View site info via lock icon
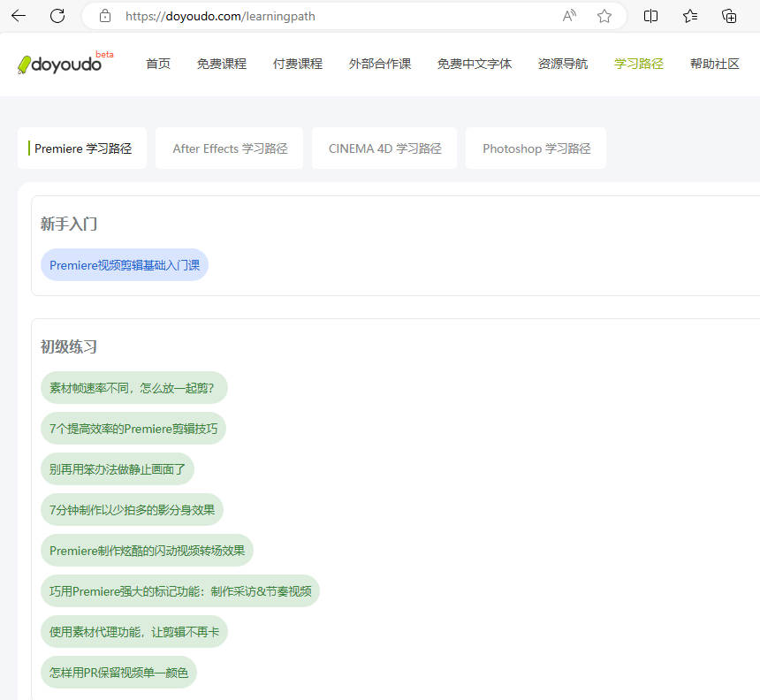760x700 pixels. pos(104,16)
